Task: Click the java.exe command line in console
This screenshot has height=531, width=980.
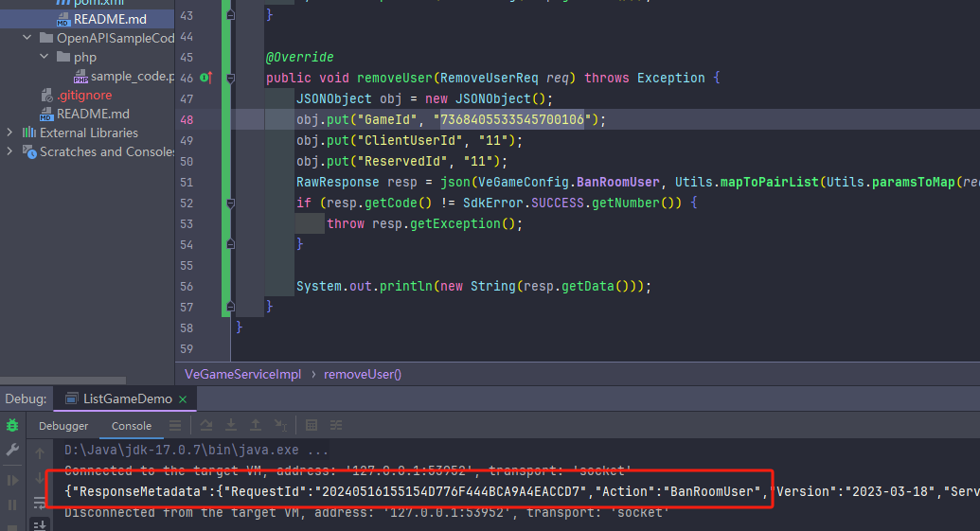Action: pyautogui.click(x=196, y=450)
